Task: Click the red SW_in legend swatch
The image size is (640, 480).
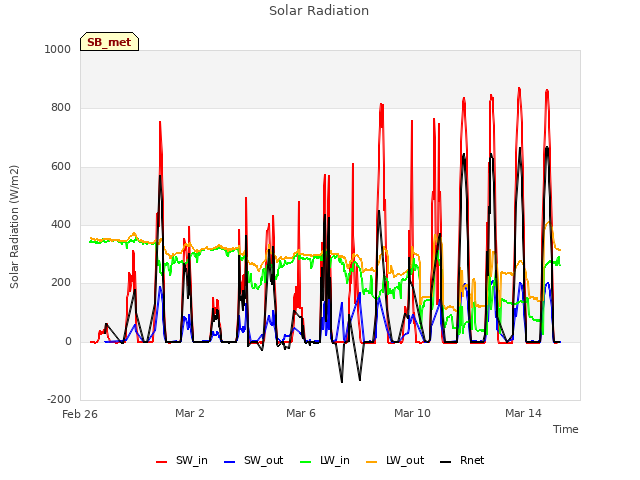Action: 162,462
